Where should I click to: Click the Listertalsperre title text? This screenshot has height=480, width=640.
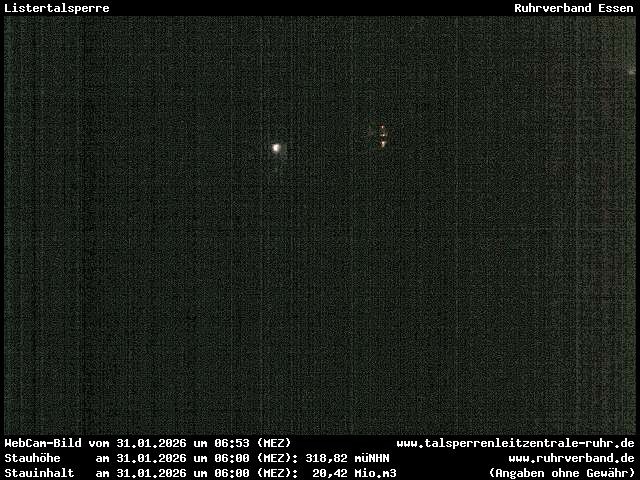coord(56,8)
